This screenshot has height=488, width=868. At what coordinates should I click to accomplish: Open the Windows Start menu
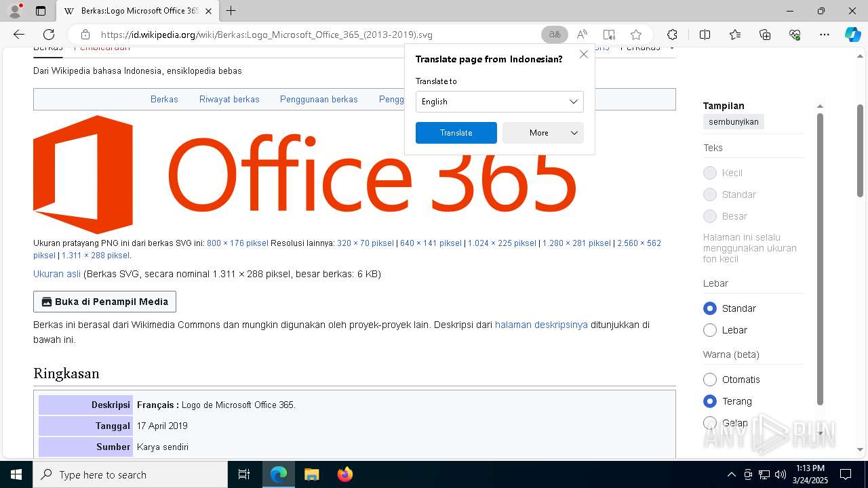pyautogui.click(x=16, y=474)
